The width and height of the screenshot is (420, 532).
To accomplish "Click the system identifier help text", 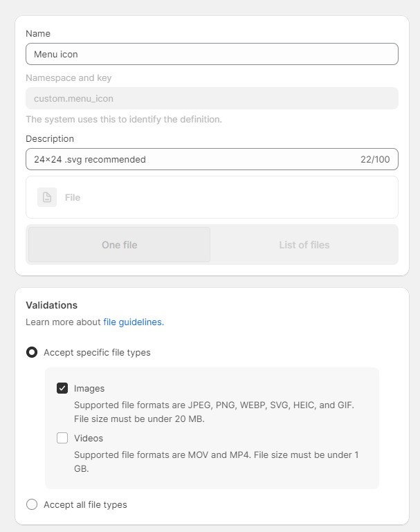I will pos(124,119).
